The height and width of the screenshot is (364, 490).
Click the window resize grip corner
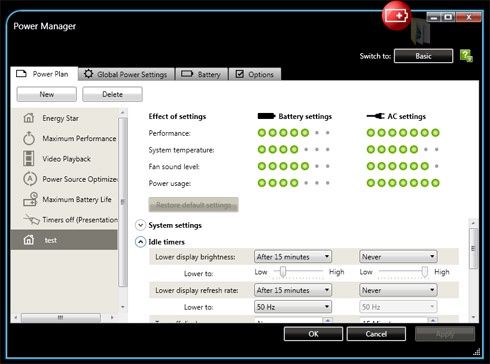477,351
